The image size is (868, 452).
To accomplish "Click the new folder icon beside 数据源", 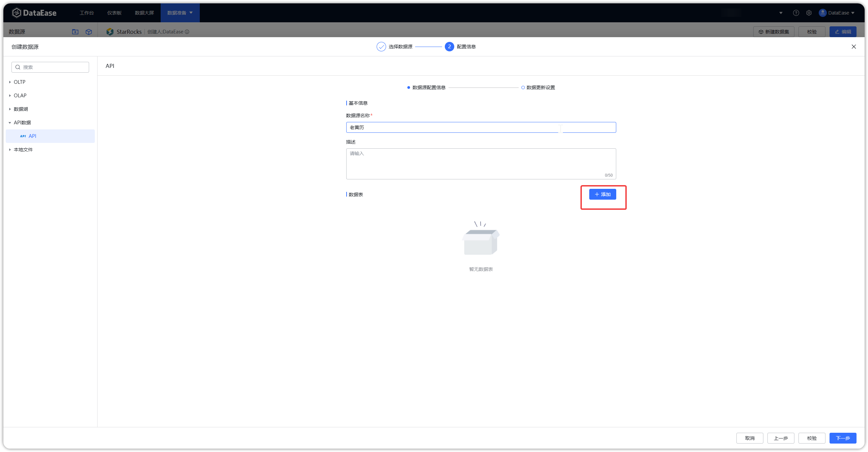I will click(x=75, y=32).
